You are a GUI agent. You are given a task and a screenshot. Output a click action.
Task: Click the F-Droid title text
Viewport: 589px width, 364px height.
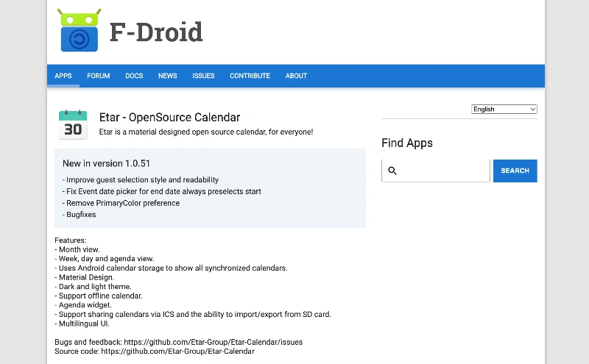pyautogui.click(x=156, y=32)
